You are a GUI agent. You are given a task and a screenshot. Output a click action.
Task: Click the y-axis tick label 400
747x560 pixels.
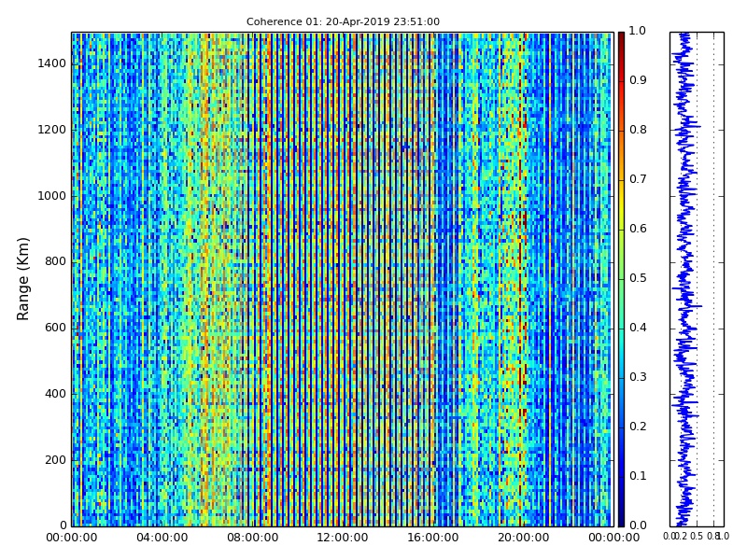click(x=55, y=394)
